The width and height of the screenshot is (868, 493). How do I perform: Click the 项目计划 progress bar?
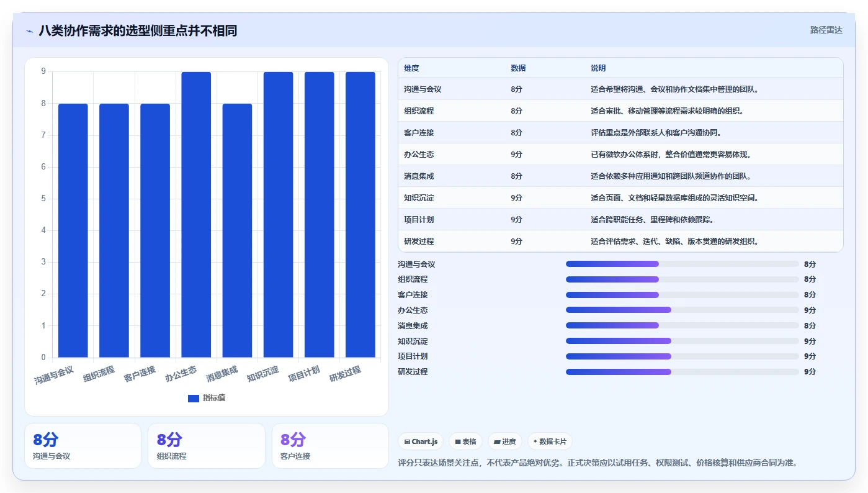(682, 356)
